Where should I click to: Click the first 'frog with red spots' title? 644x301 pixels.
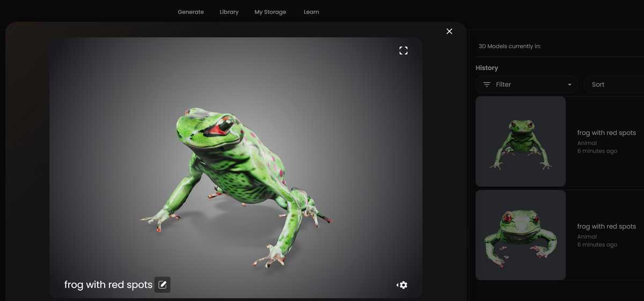coord(606,133)
